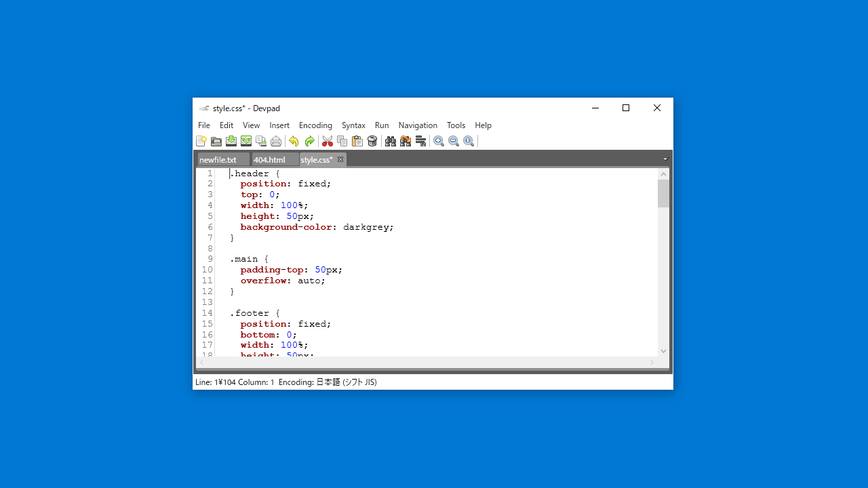The image size is (868, 488).
Task: Minimize the Devpad window
Action: pos(595,108)
